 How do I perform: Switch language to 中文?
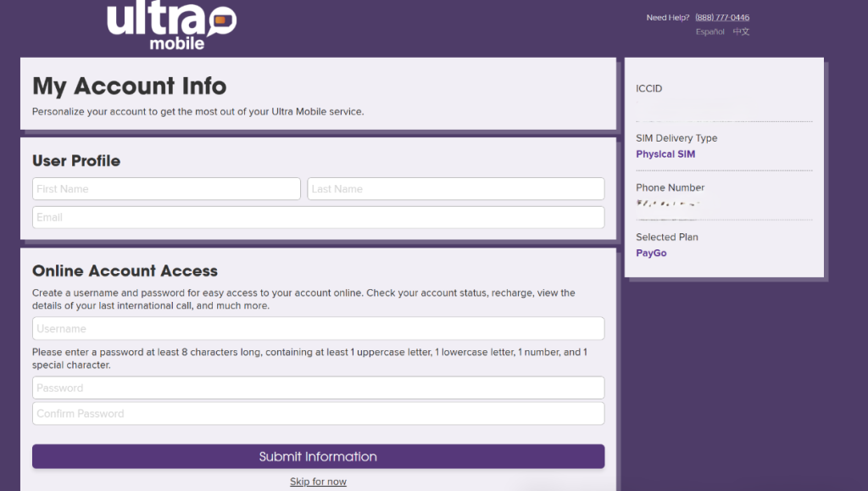pyautogui.click(x=741, y=31)
